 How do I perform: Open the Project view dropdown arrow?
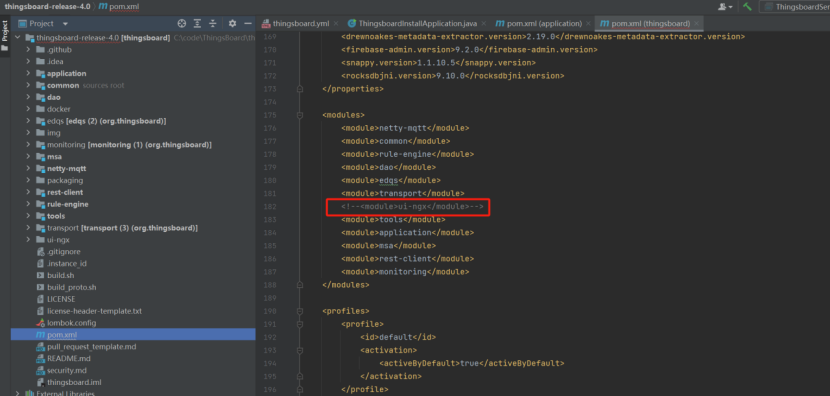[x=65, y=24]
